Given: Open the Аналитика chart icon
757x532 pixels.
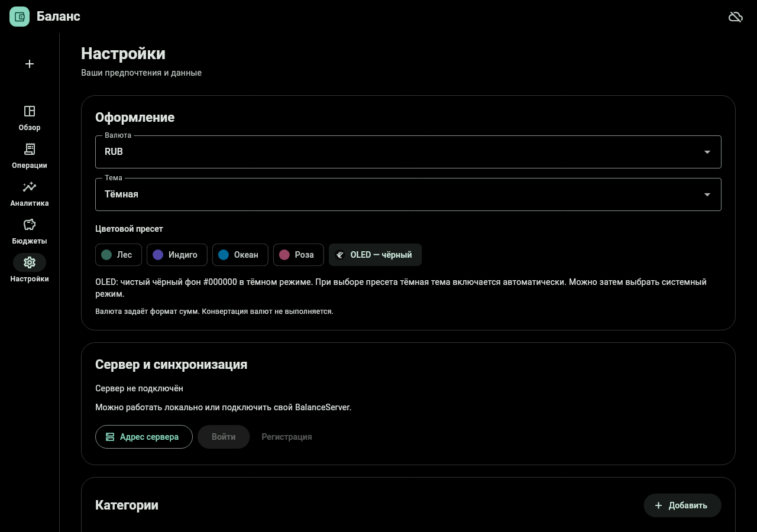Looking at the screenshot, I should coord(30,187).
